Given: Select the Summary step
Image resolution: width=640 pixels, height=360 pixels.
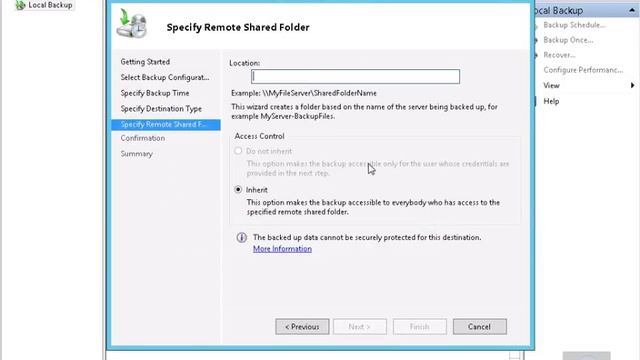Looking at the screenshot, I should tap(136, 153).
